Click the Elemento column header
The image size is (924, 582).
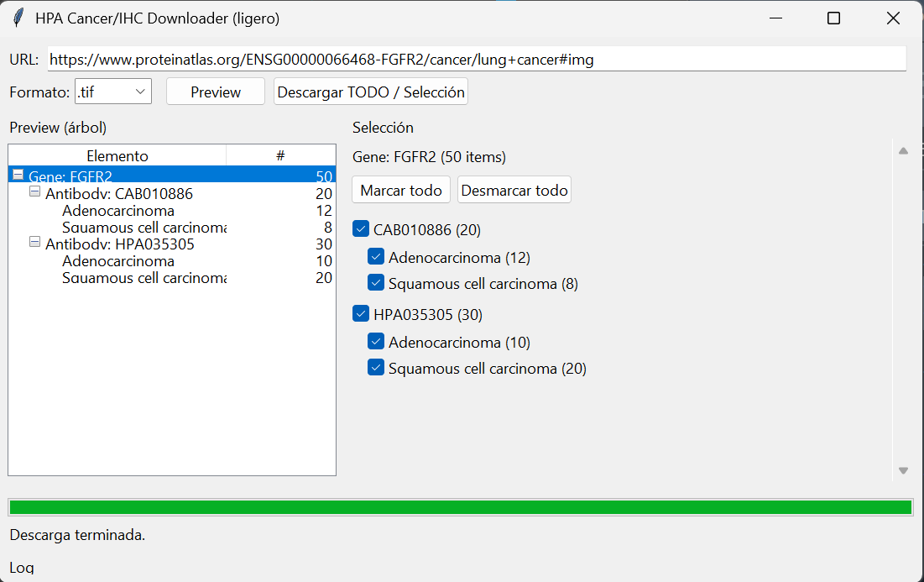(117, 155)
